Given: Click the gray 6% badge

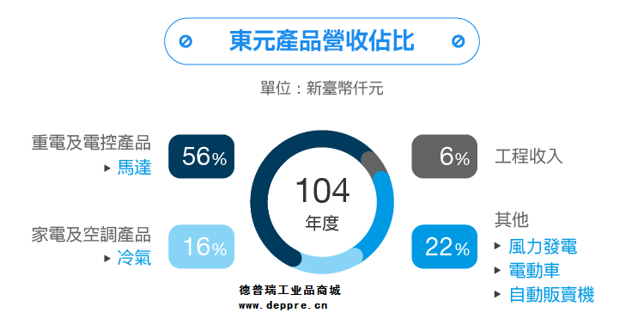Looking at the screenshot, I should pyautogui.click(x=445, y=156).
